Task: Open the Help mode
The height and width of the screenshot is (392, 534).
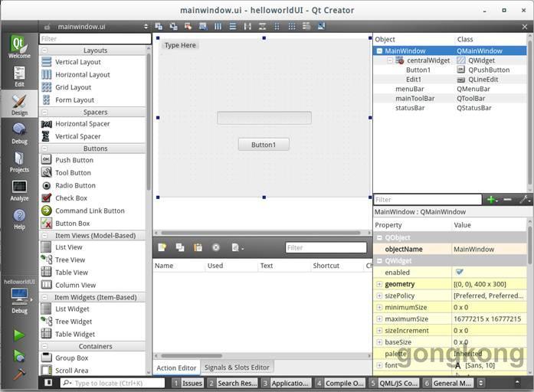Action: click(19, 219)
